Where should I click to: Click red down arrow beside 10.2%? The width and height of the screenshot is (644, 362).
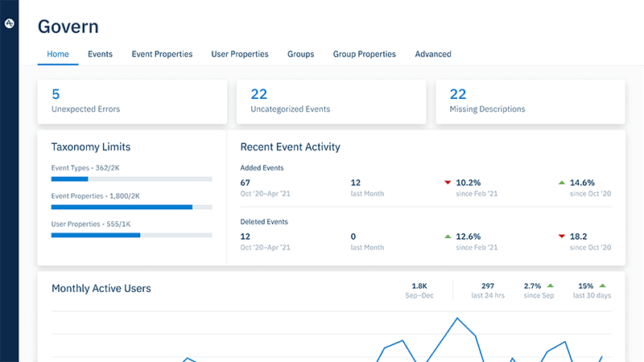[x=448, y=183]
